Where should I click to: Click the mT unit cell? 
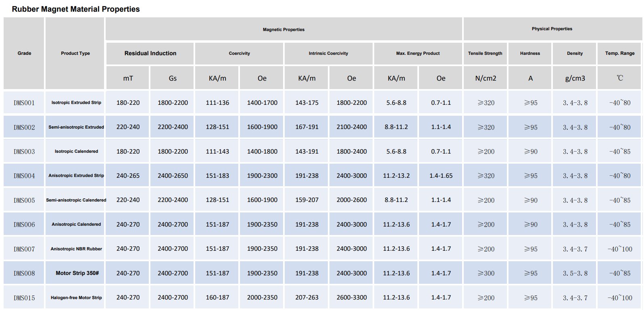coord(128,78)
